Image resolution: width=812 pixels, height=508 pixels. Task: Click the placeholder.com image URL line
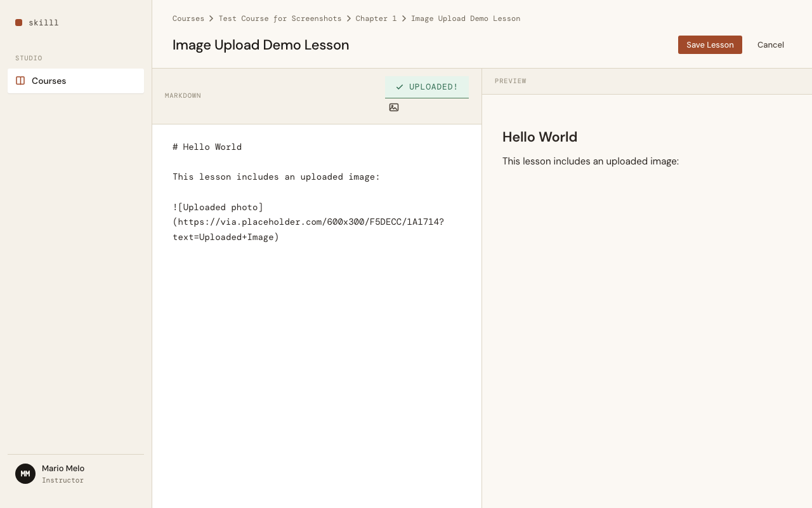coord(308,222)
